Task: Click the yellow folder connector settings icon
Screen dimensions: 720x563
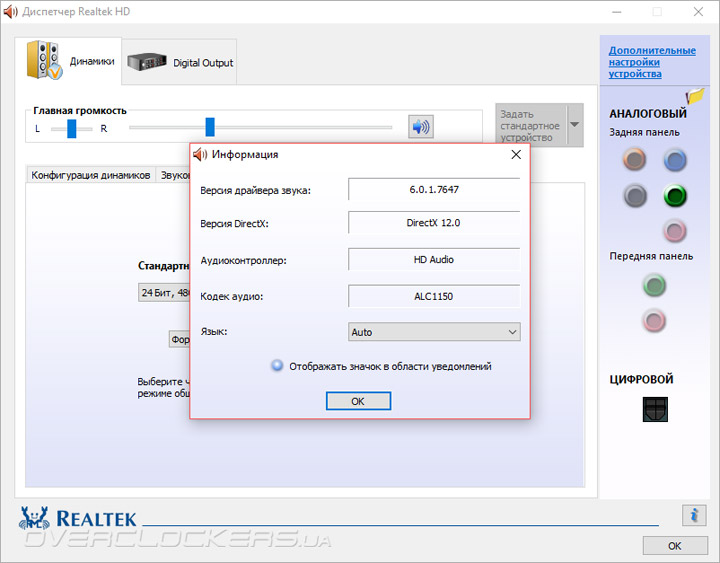Action: pyautogui.click(x=695, y=96)
